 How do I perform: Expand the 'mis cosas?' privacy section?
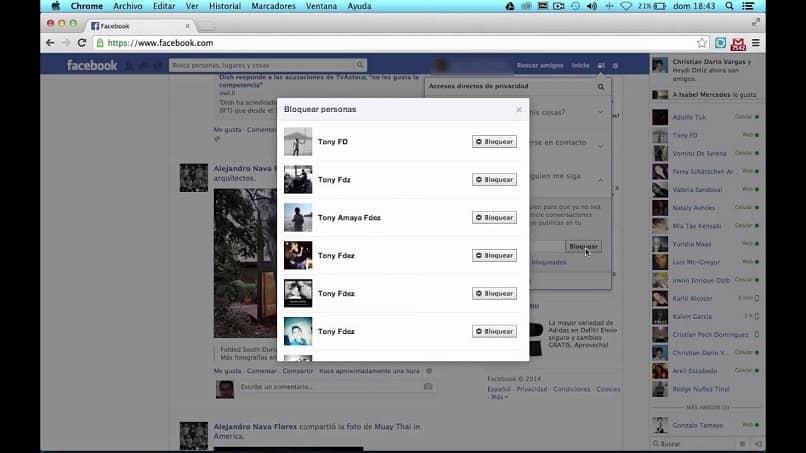[x=600, y=112]
